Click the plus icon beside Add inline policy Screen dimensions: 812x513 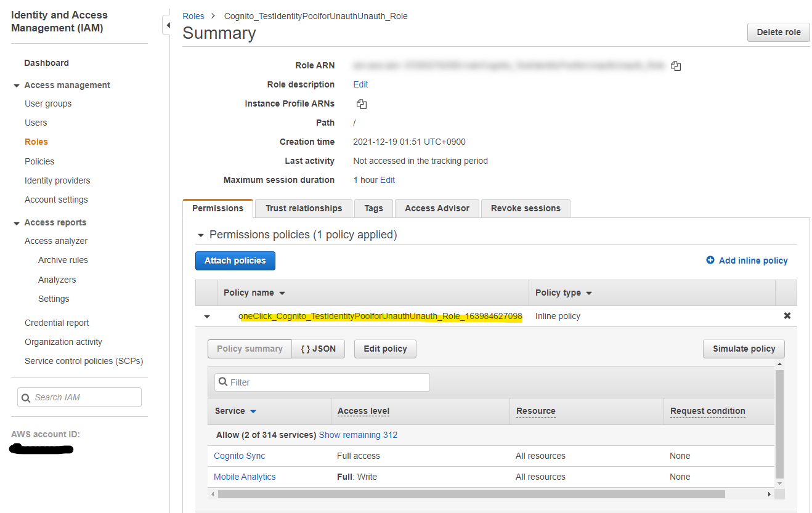coord(710,261)
